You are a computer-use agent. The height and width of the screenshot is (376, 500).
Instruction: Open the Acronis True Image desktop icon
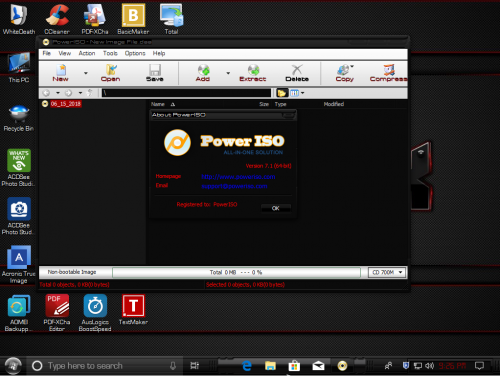tap(19, 265)
